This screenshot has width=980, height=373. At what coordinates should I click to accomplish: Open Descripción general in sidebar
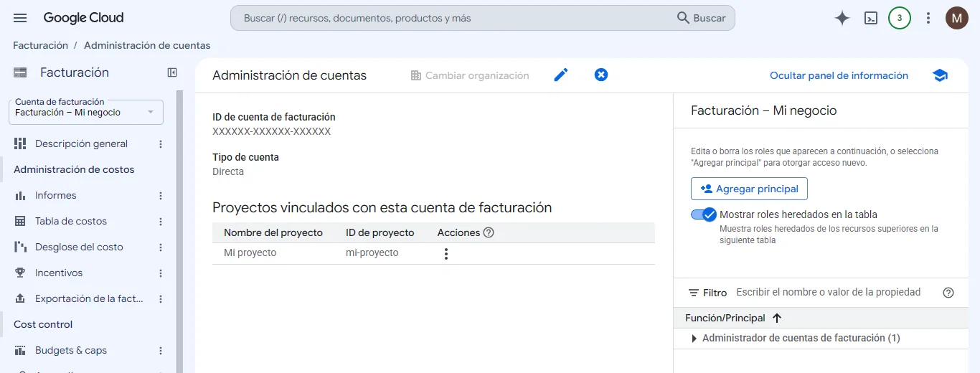81,143
